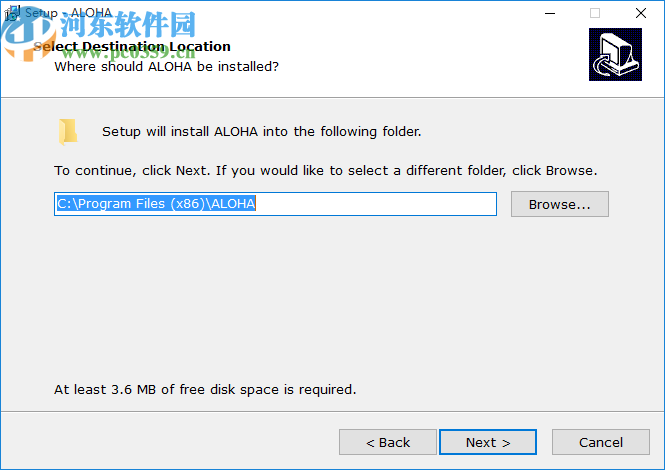Viewport: 665px width, 470px height.
Task: Click the www.pc0359.cn watermark URL
Action: 130,50
